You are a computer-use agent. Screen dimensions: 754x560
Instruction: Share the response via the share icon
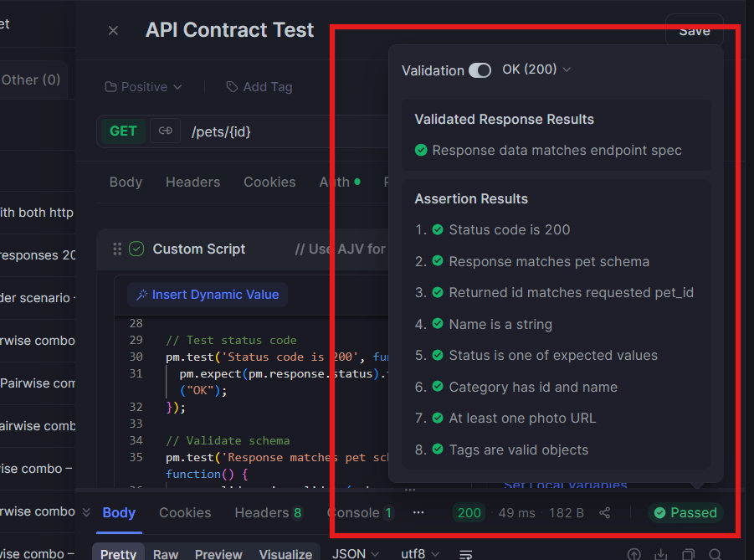(x=605, y=512)
